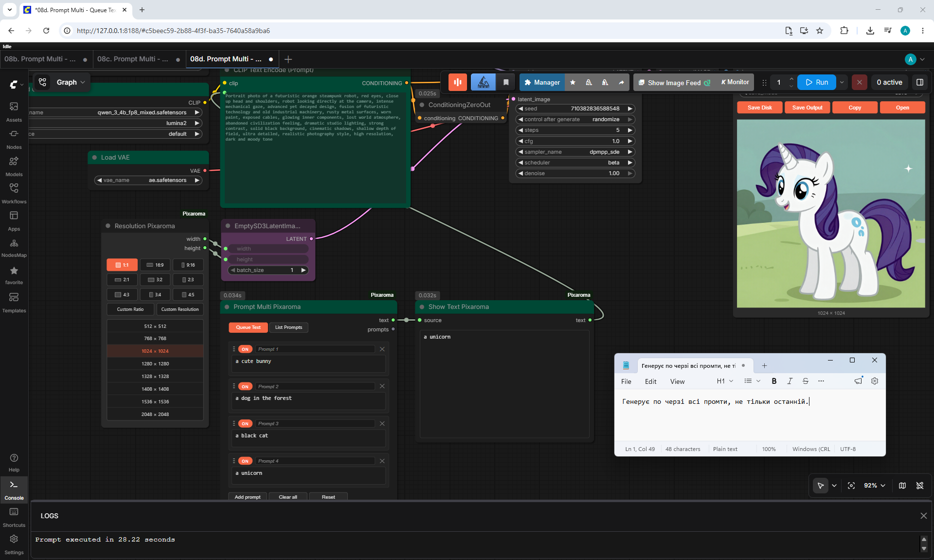Viewport: 934px width, 560px height.
Task: Click the Add prompt button
Action: (248, 497)
